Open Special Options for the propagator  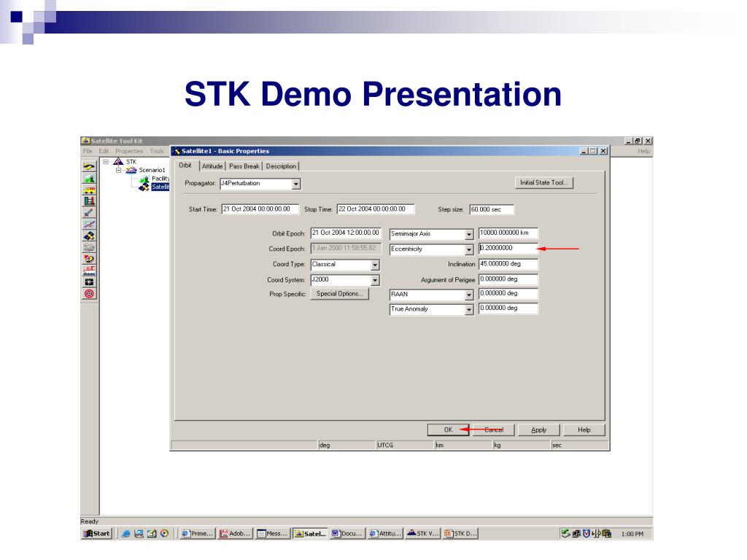point(340,294)
